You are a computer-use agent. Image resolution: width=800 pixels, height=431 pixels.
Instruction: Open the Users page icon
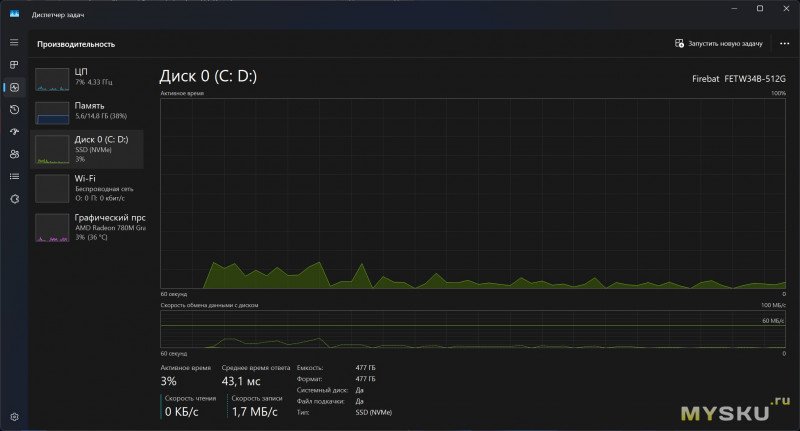pos(14,154)
